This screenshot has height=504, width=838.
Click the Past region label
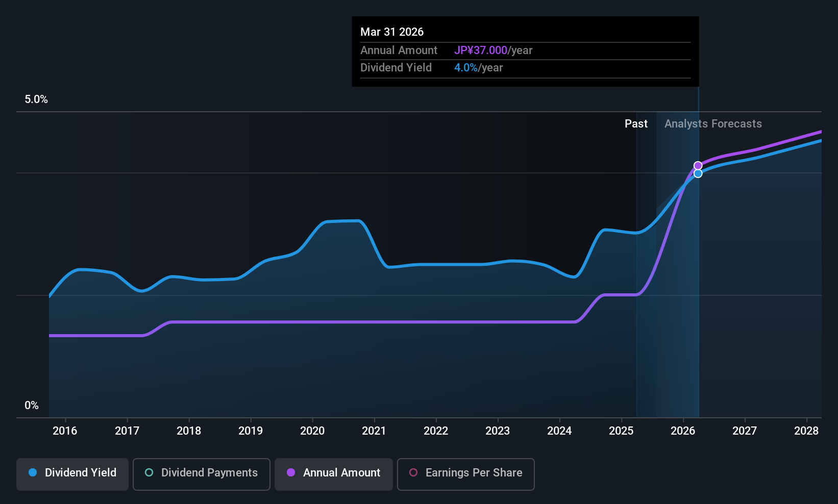[636, 124]
